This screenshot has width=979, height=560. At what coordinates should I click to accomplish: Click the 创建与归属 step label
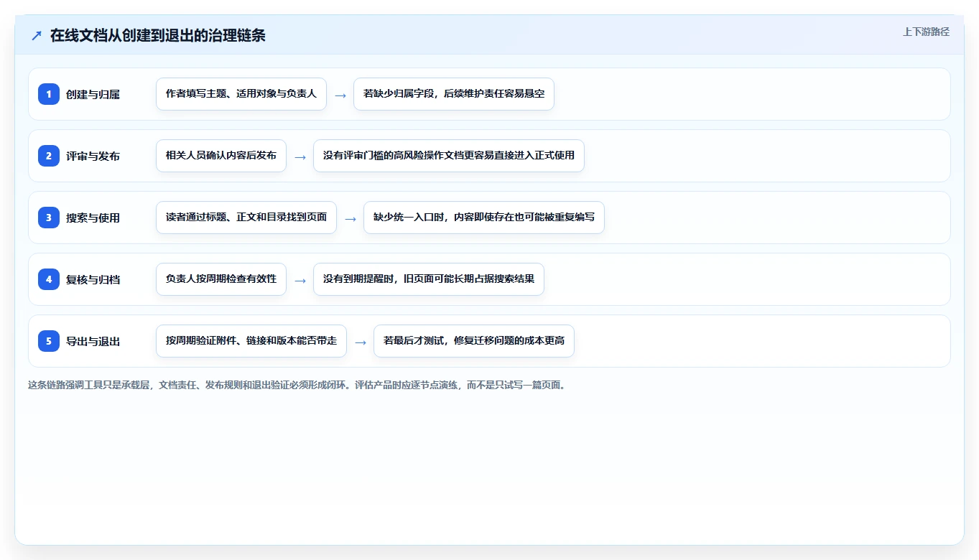pyautogui.click(x=93, y=94)
